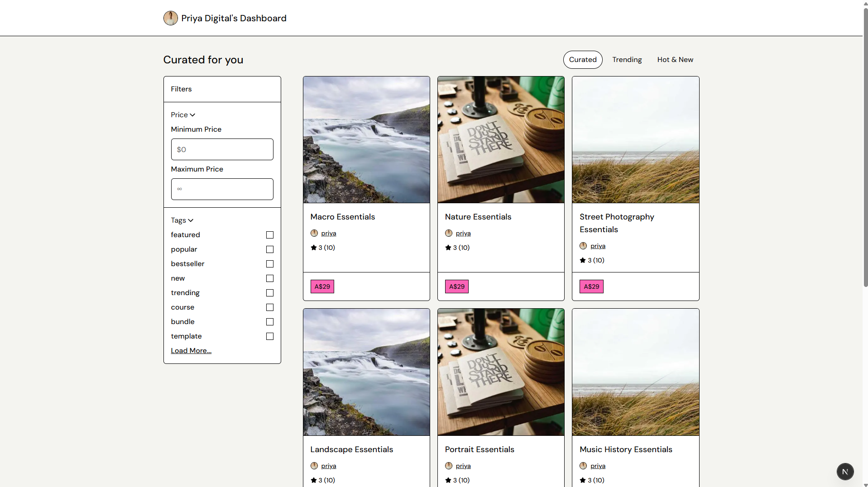
Task: Collapse the Tags filter section
Action: (x=182, y=220)
